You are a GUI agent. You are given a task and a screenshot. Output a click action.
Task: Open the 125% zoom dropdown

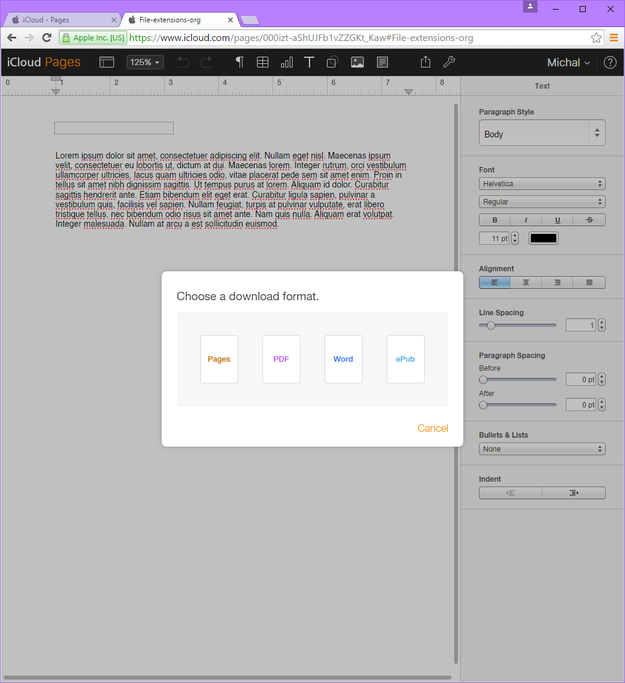point(145,62)
